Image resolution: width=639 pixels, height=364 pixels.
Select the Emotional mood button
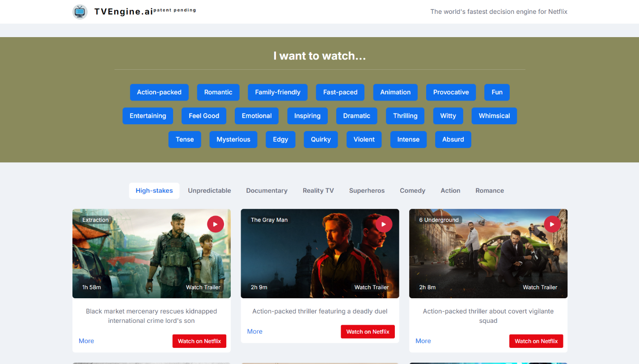point(257,116)
